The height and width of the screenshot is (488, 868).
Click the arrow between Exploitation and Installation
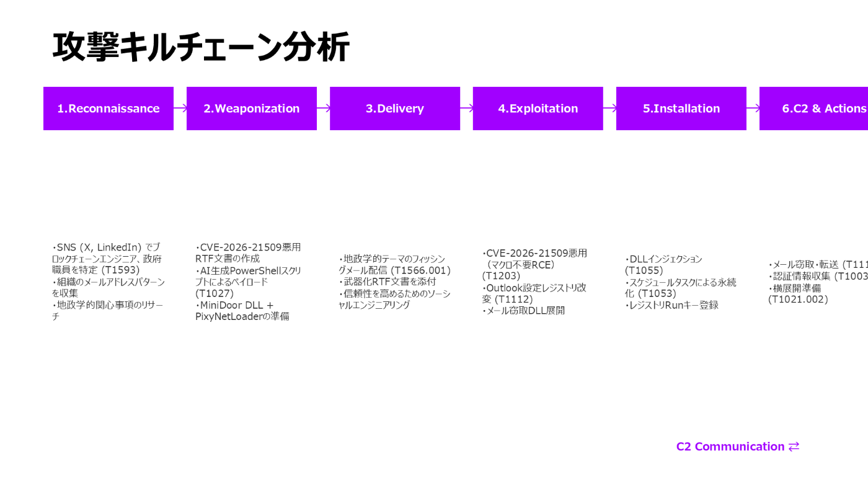[x=609, y=108]
